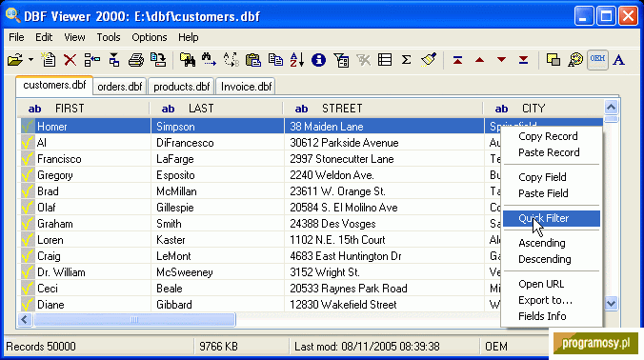Screen dimensions: 644x360
Task: Select the customers.dbf tab
Action: 54,86
